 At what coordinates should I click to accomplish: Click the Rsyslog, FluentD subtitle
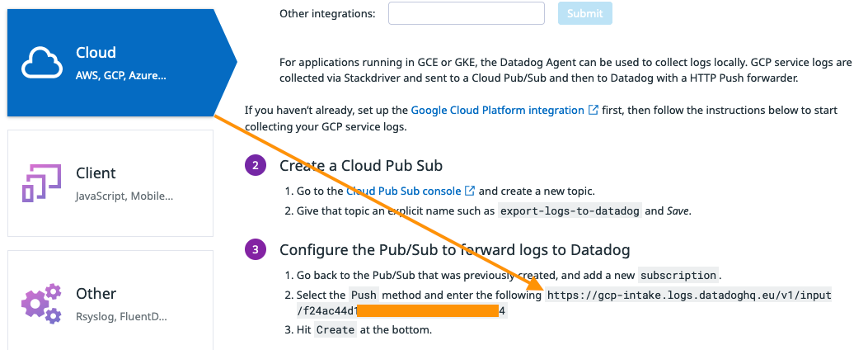click(121, 317)
